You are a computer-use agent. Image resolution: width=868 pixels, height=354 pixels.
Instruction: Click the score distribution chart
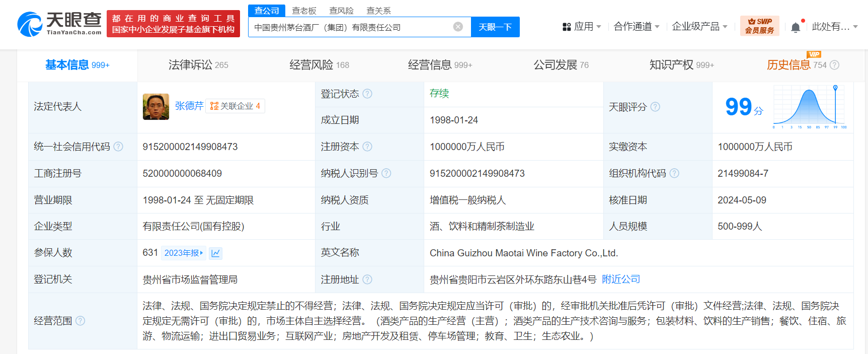point(810,107)
